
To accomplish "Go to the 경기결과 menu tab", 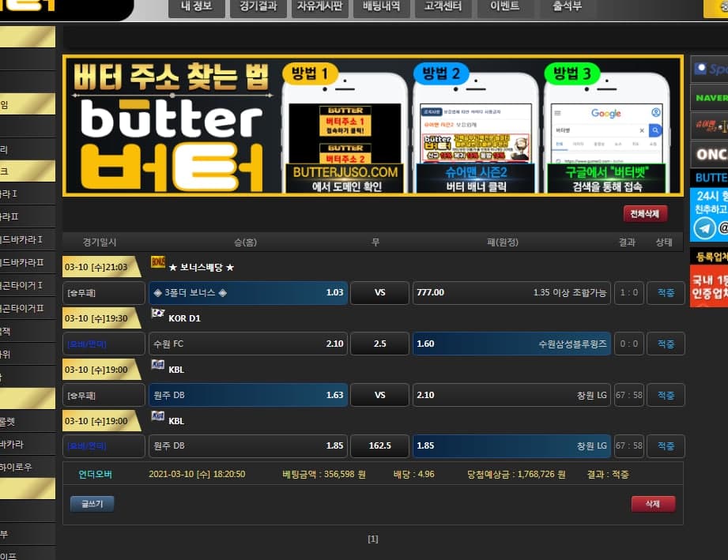I will (258, 7).
